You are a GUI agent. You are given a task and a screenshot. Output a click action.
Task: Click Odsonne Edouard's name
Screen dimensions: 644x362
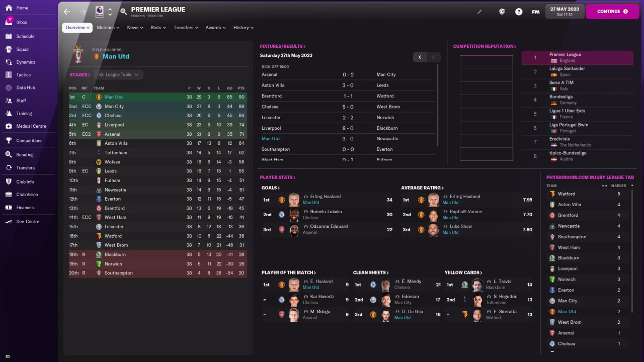329,226
